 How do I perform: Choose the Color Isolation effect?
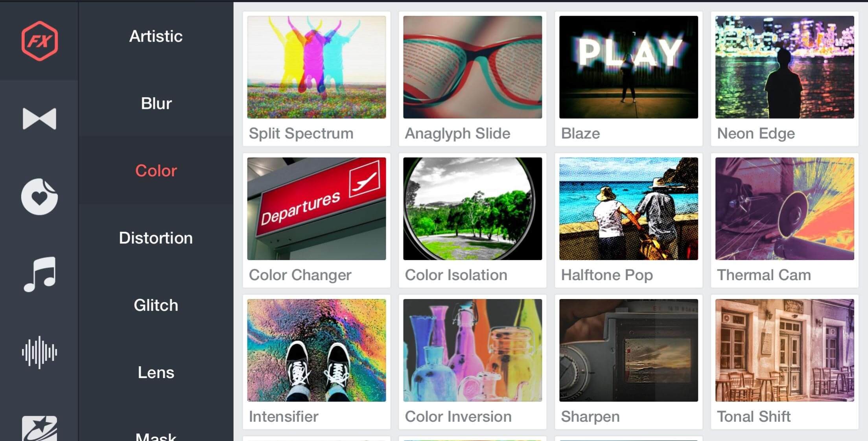coord(472,220)
